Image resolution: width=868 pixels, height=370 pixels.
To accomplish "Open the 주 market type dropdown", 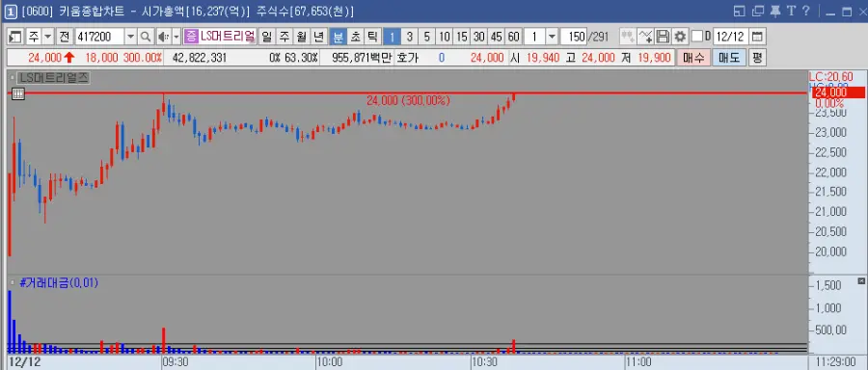I will pyautogui.click(x=47, y=37).
